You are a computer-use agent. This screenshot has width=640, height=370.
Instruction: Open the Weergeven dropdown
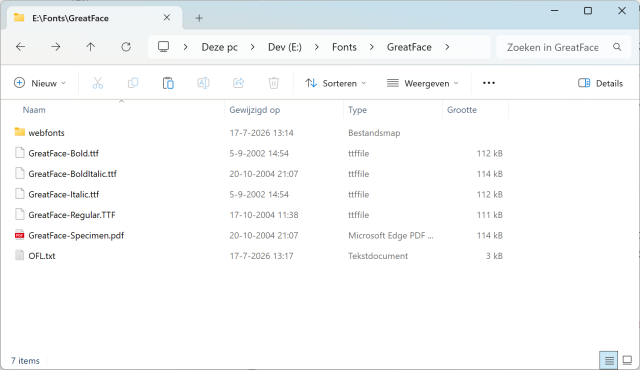point(422,83)
